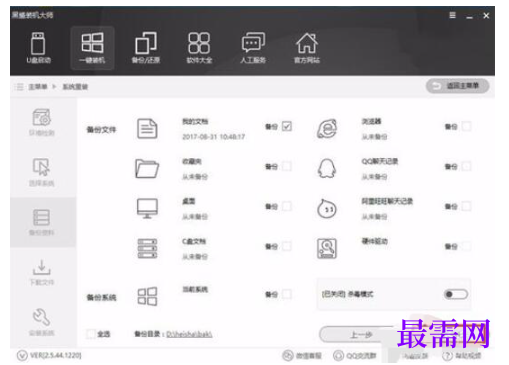Open the 备份/还原 backup and restore section
The width and height of the screenshot is (509, 365).
coord(146,48)
